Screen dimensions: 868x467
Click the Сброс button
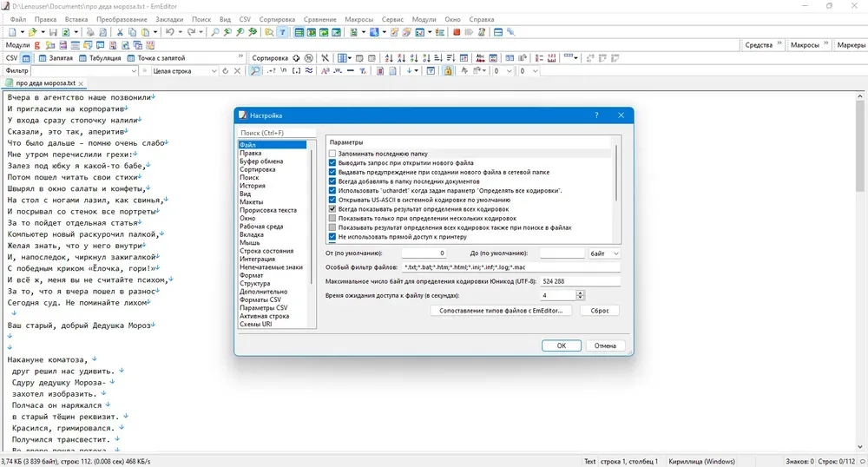click(x=600, y=311)
